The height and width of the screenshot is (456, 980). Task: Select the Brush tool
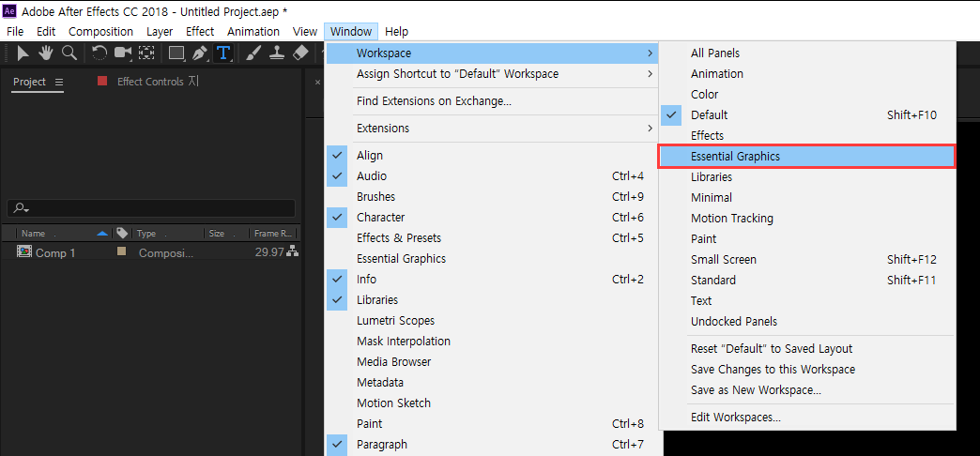tap(253, 53)
